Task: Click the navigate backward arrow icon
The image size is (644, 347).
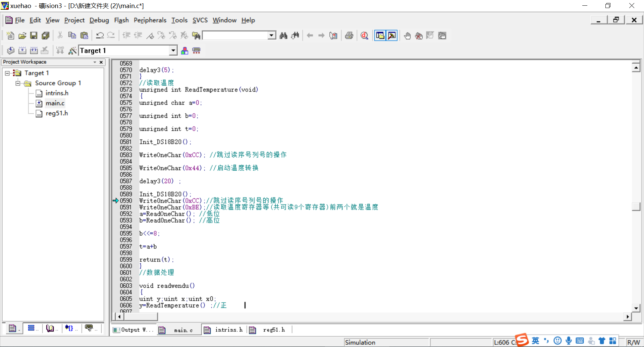Action: coord(310,36)
